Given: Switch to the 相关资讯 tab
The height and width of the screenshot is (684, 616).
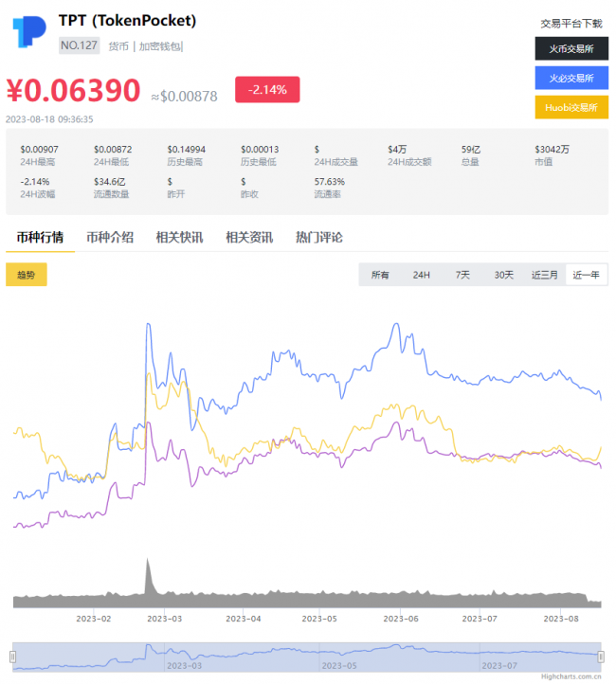Looking at the screenshot, I should click(x=249, y=237).
